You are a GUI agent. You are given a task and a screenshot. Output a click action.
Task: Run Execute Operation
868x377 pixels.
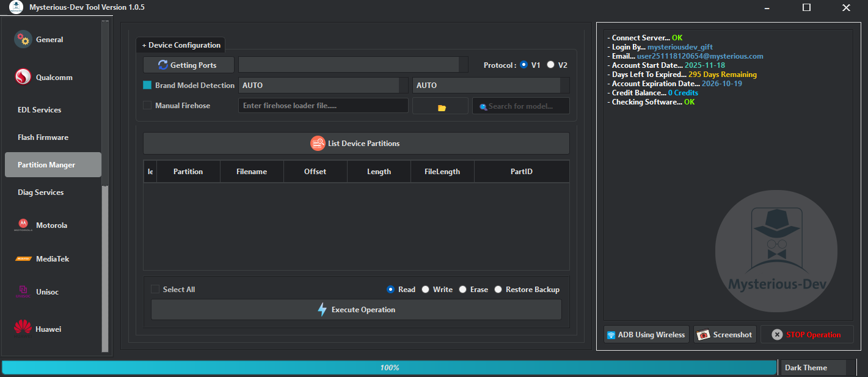click(x=356, y=309)
